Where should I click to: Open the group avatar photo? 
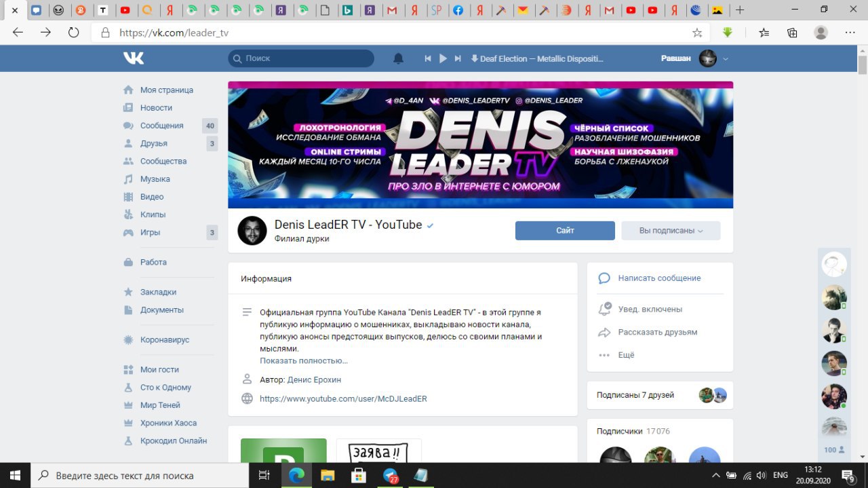click(x=252, y=231)
